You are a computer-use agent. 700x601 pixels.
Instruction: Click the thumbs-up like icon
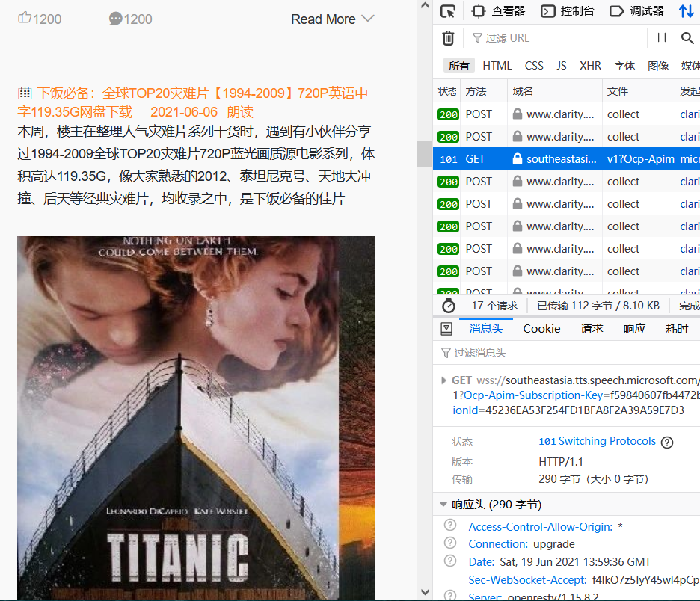[25, 18]
